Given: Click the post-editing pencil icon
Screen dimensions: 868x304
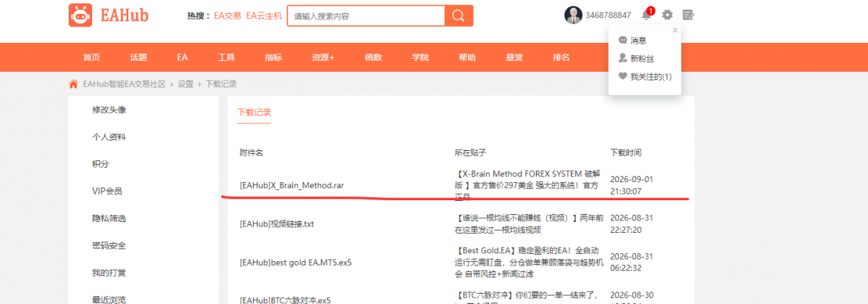Looking at the screenshot, I should [688, 15].
